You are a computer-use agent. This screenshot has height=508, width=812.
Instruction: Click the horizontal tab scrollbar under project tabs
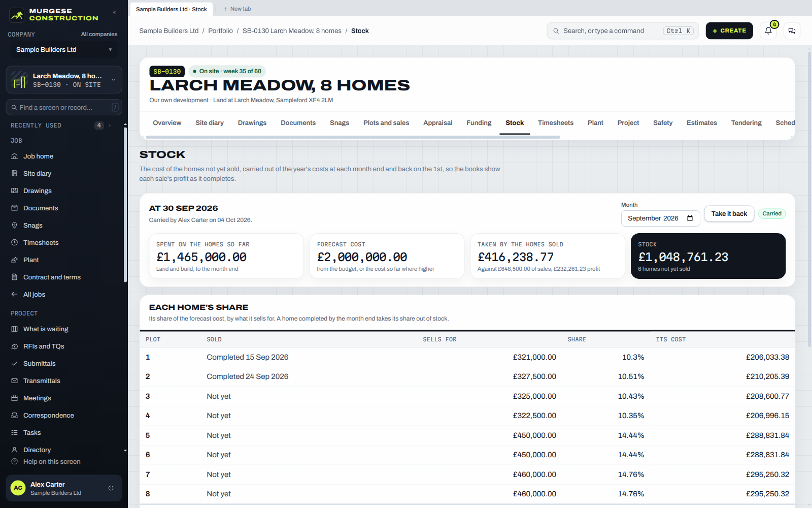click(353, 137)
